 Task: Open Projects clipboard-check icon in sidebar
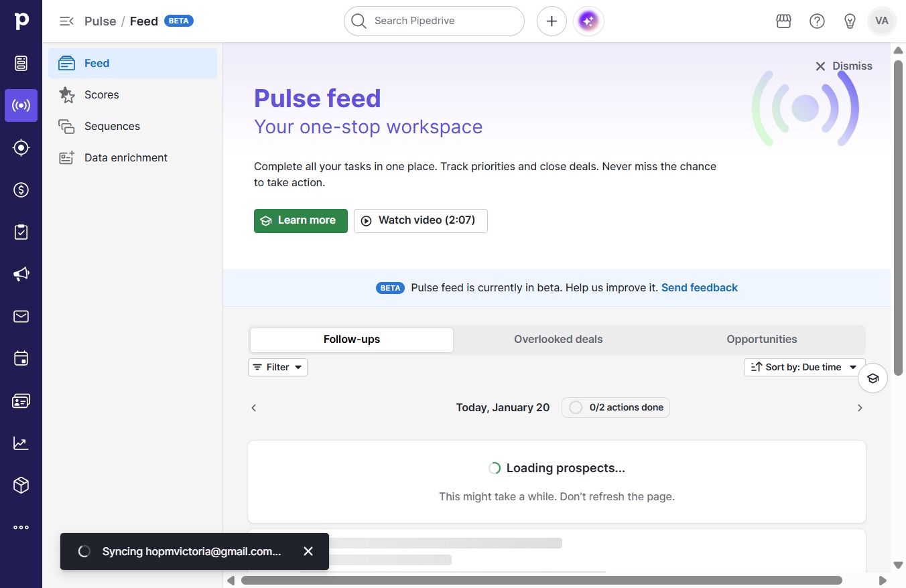(x=21, y=232)
